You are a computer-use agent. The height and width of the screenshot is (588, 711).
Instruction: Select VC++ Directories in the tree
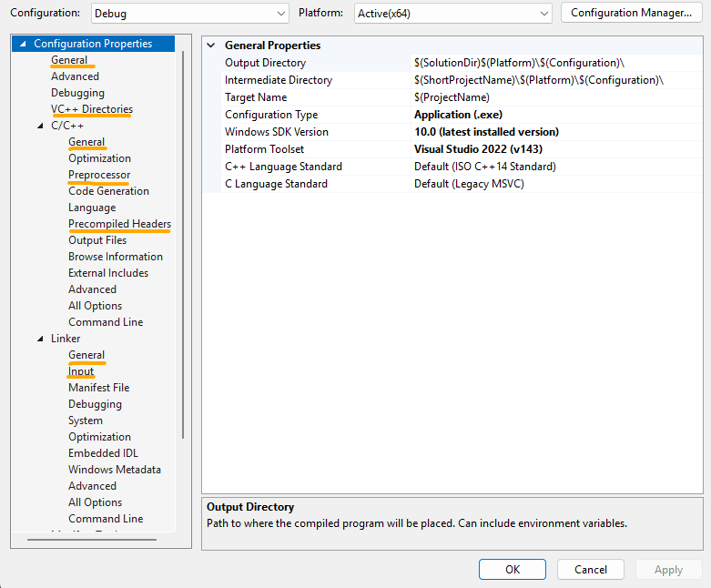click(91, 109)
